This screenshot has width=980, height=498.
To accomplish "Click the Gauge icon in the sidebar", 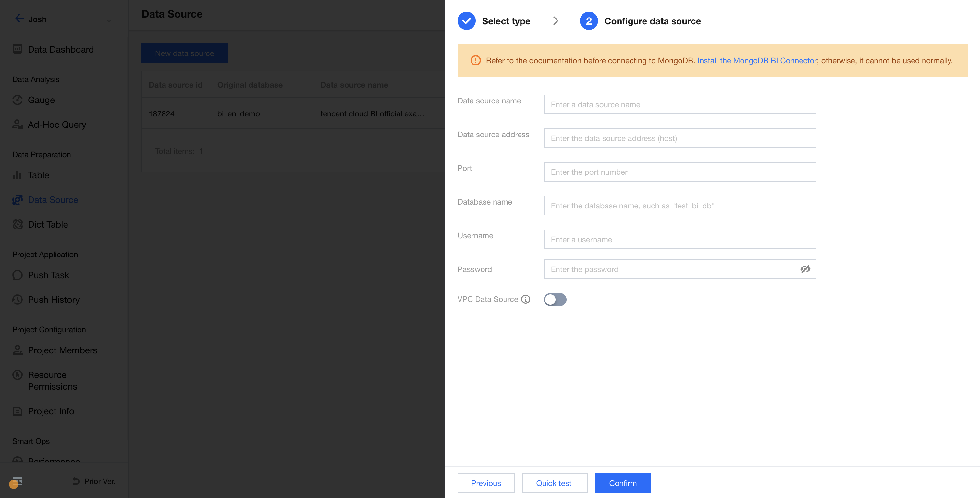I will pyautogui.click(x=18, y=100).
